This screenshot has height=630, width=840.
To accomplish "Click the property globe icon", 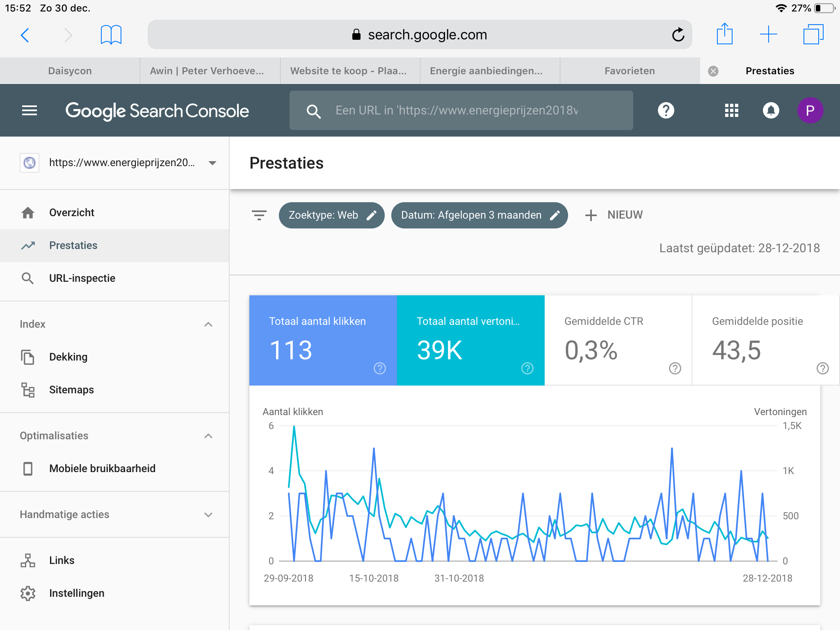I will (30, 163).
